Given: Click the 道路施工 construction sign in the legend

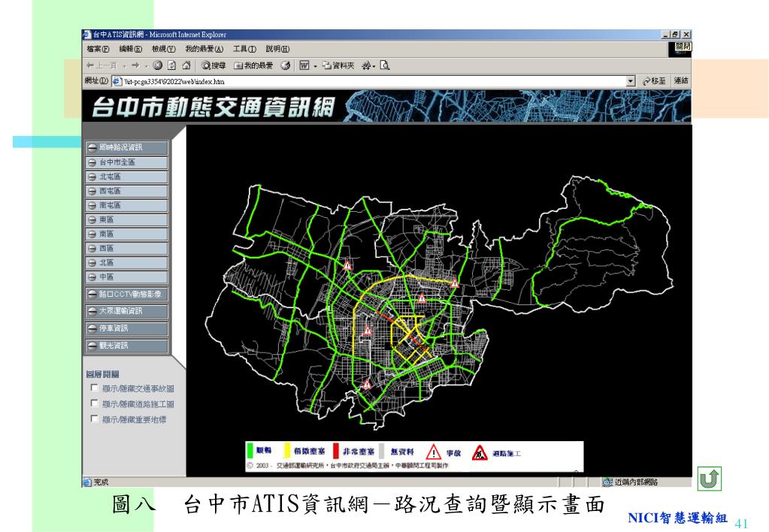Looking at the screenshot, I should 480,452.
